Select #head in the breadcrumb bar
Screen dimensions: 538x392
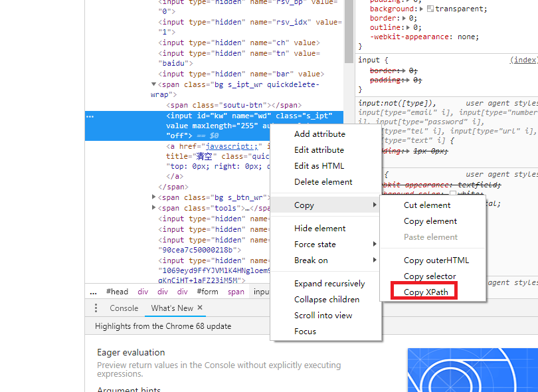coord(117,292)
